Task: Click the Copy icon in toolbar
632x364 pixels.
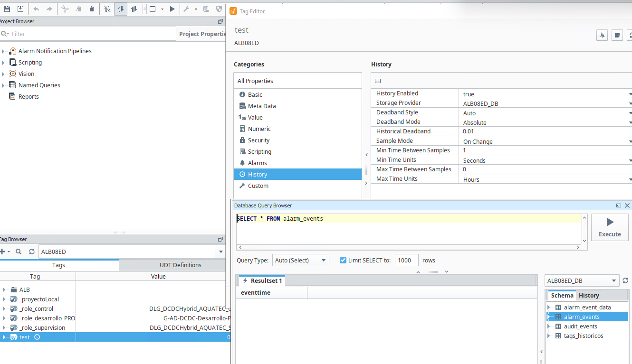Action: [x=78, y=9]
